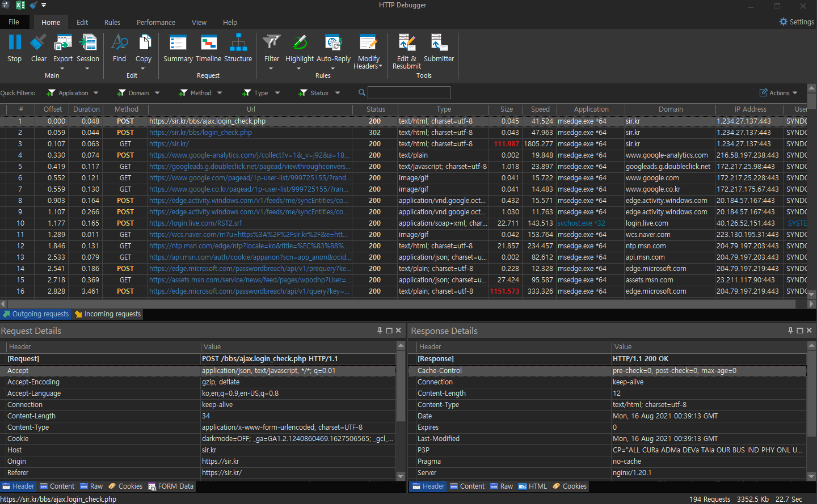Click the Edit & Resubmit icon
Image resolution: width=817 pixels, height=504 pixels.
(x=406, y=43)
